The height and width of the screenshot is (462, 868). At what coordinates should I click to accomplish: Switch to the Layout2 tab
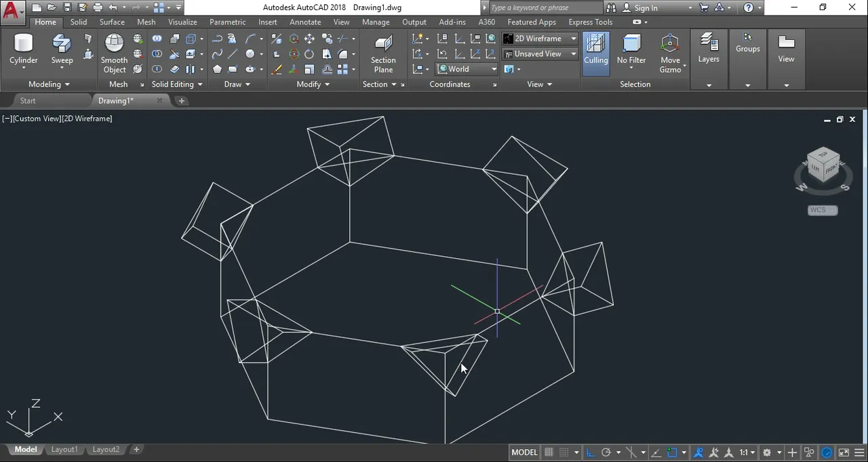106,449
